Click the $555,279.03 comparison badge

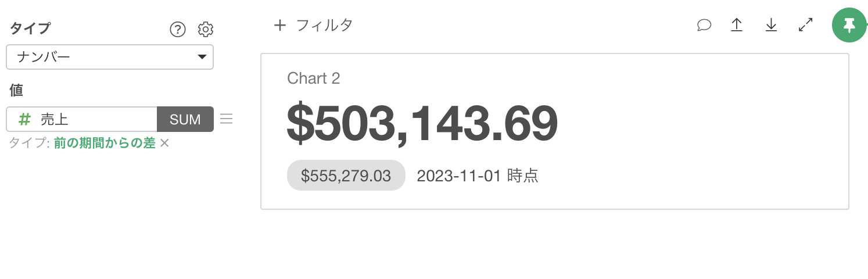pyautogui.click(x=346, y=176)
